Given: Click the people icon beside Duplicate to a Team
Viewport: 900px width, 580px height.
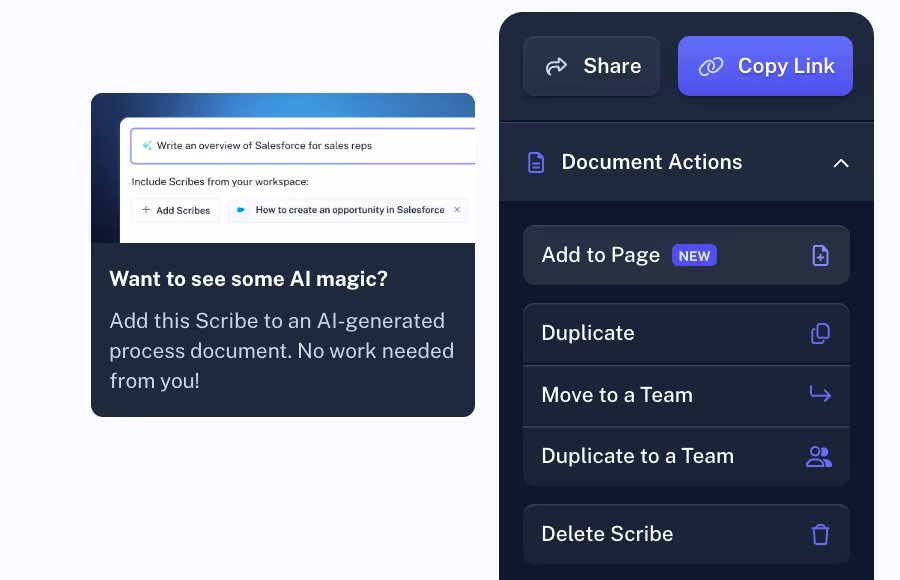Looking at the screenshot, I should click(820, 456).
